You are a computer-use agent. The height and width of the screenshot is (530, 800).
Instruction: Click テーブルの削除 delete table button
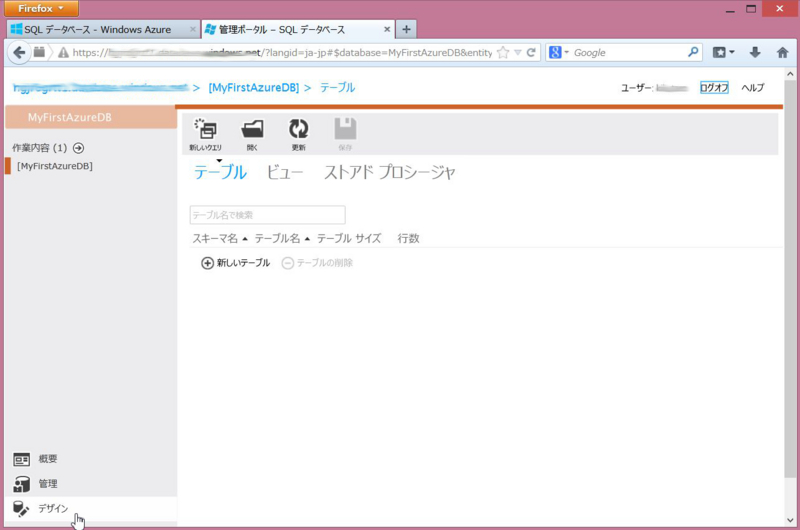click(317, 263)
